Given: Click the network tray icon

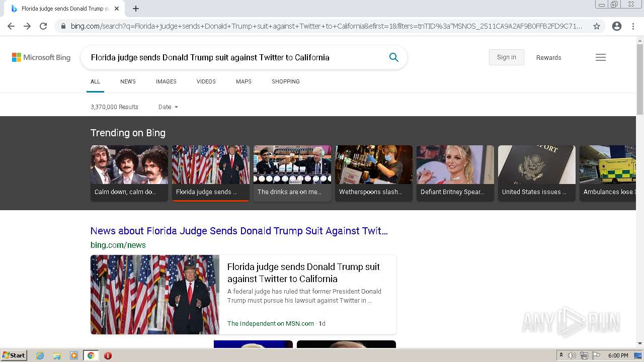Looking at the screenshot, I should 584,355.
